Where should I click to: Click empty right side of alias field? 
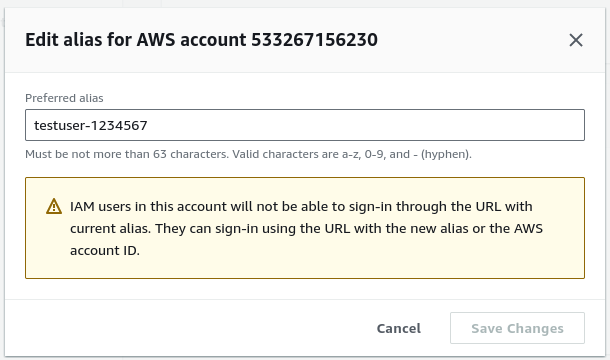click(366, 125)
